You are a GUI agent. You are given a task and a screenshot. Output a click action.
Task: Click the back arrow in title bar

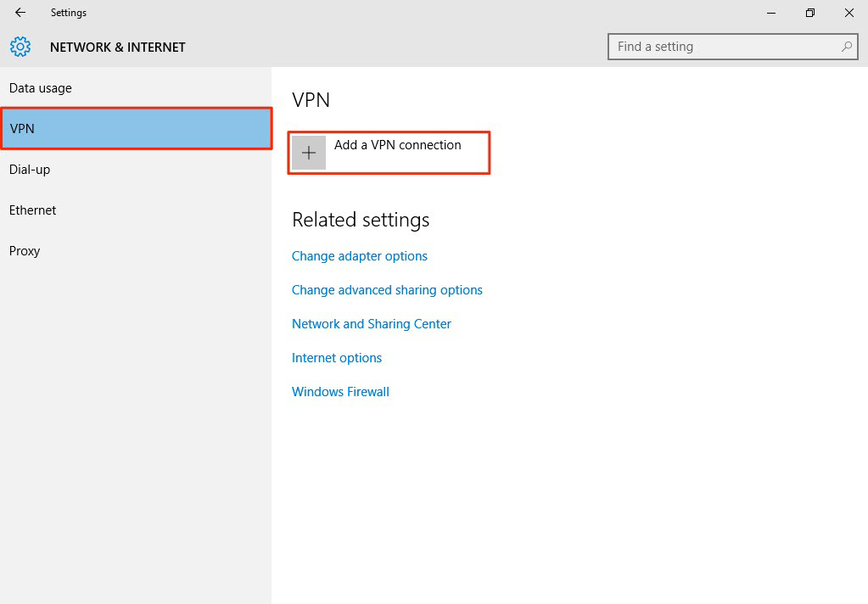[20, 13]
